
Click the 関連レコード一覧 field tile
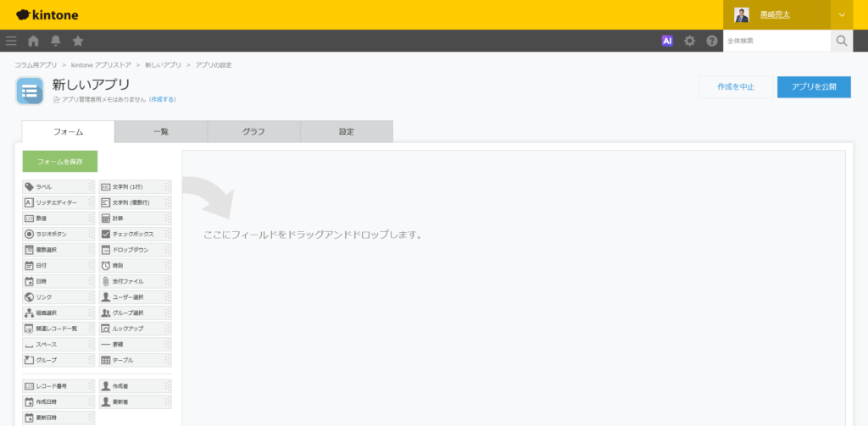point(58,329)
